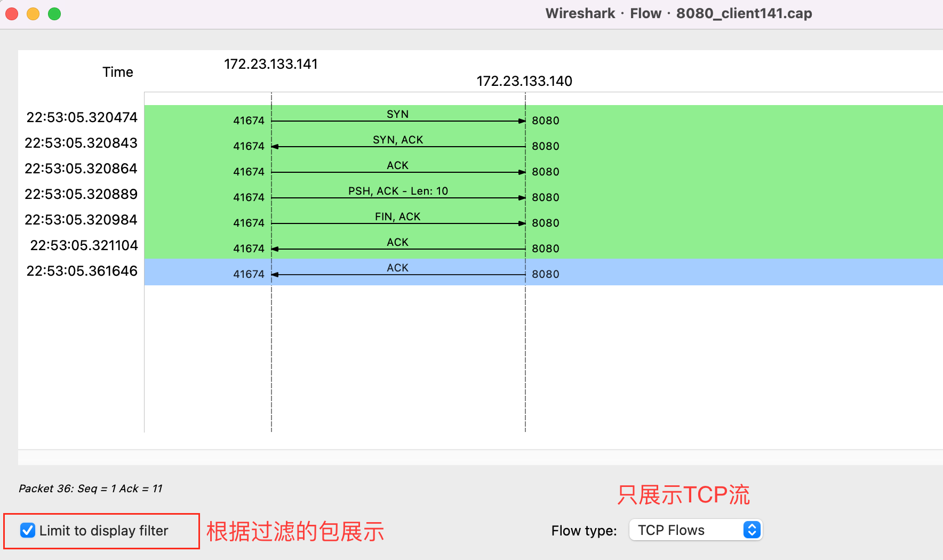Select the SYN flow arrow row
The image size is (943, 560).
pos(544,118)
